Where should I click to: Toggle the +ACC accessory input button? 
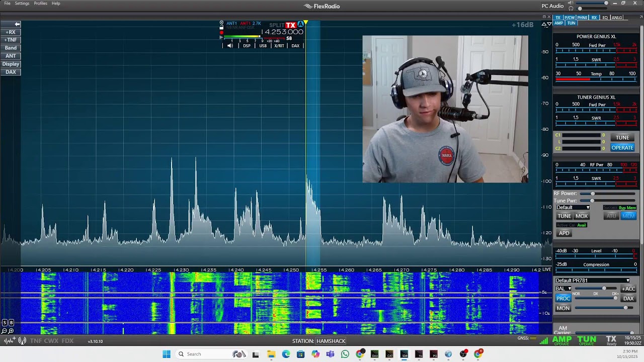tap(628, 289)
